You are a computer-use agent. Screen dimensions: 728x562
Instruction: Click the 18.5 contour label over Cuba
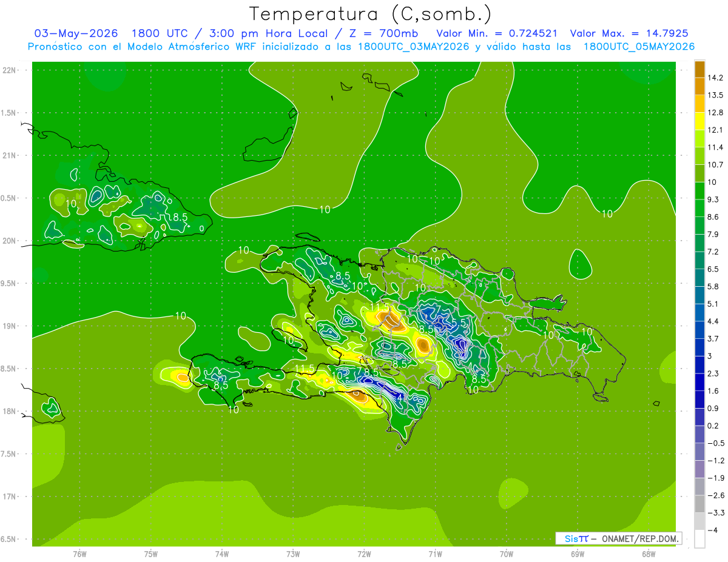(176, 217)
